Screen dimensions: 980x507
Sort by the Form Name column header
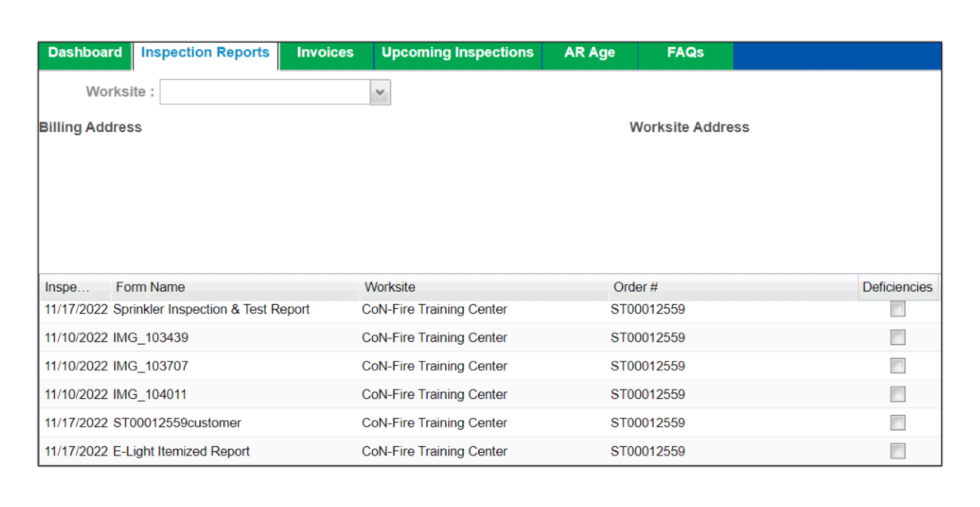pyautogui.click(x=150, y=287)
